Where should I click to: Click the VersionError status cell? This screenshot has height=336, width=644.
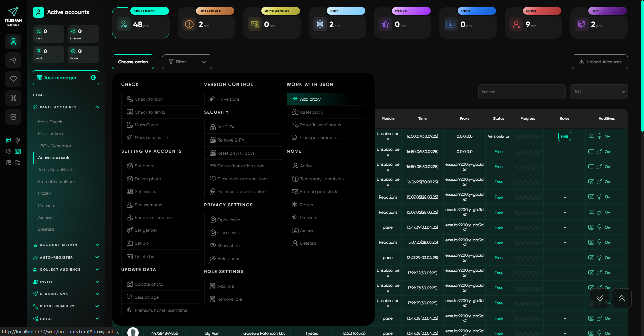[x=498, y=136]
